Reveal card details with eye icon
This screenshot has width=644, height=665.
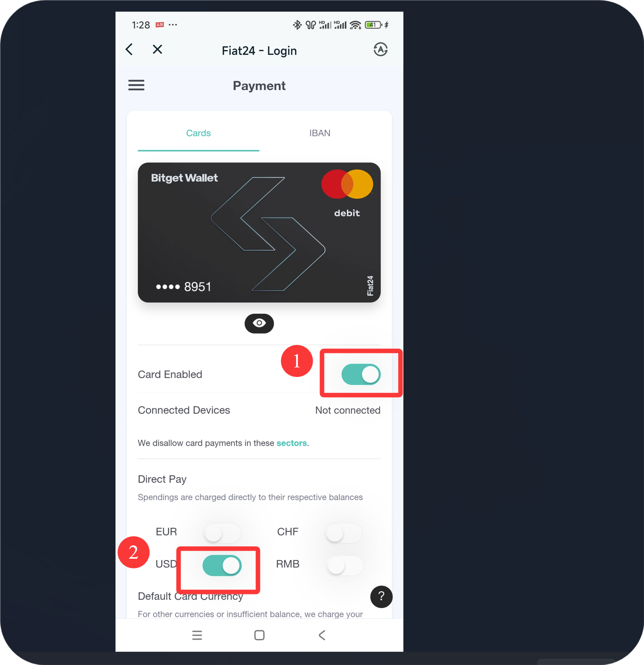click(x=259, y=323)
